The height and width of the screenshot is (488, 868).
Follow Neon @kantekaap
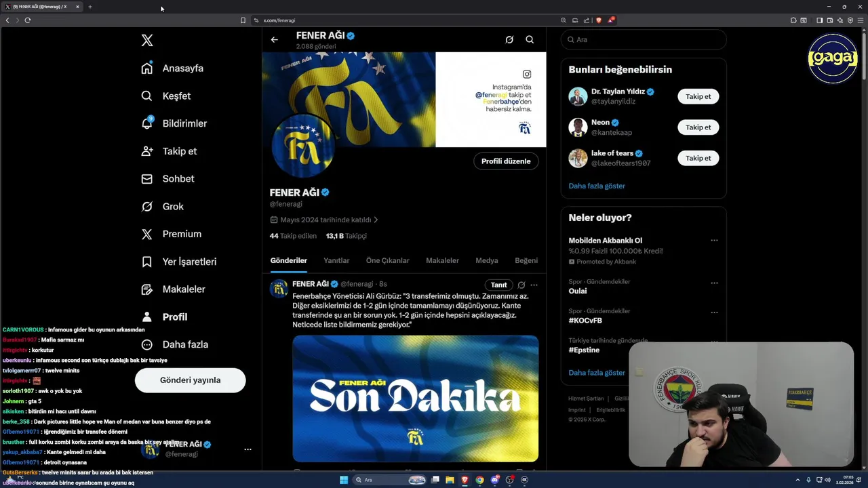pos(698,127)
